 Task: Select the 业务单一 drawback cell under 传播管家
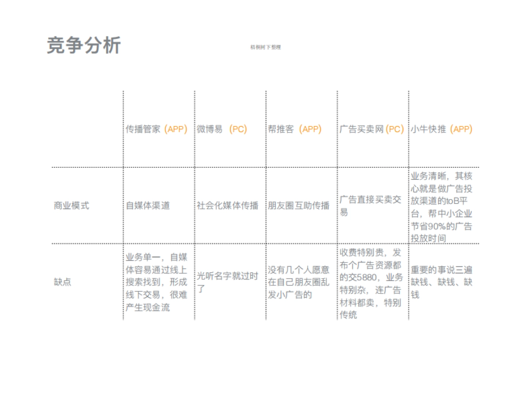(x=156, y=281)
